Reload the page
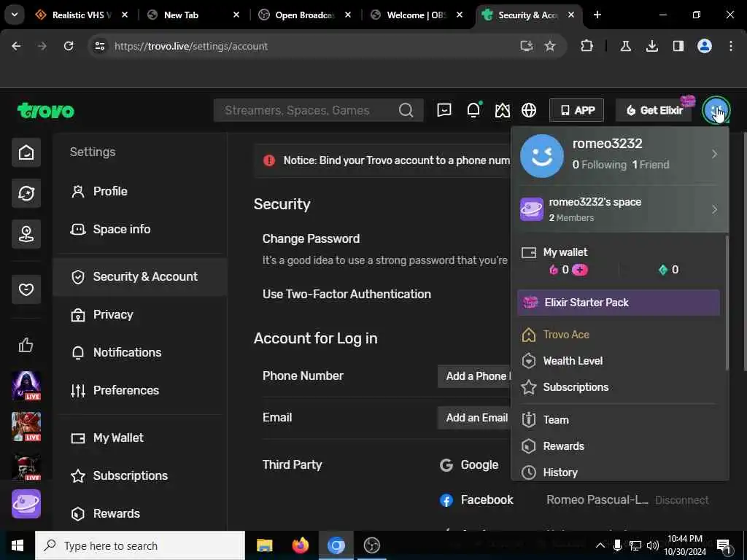The width and height of the screenshot is (747, 560). 69,46
